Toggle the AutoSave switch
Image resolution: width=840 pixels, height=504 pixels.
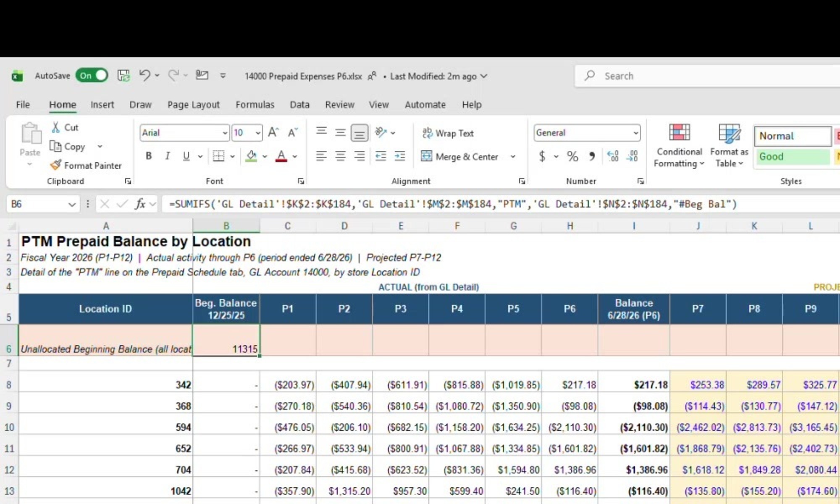(92, 76)
